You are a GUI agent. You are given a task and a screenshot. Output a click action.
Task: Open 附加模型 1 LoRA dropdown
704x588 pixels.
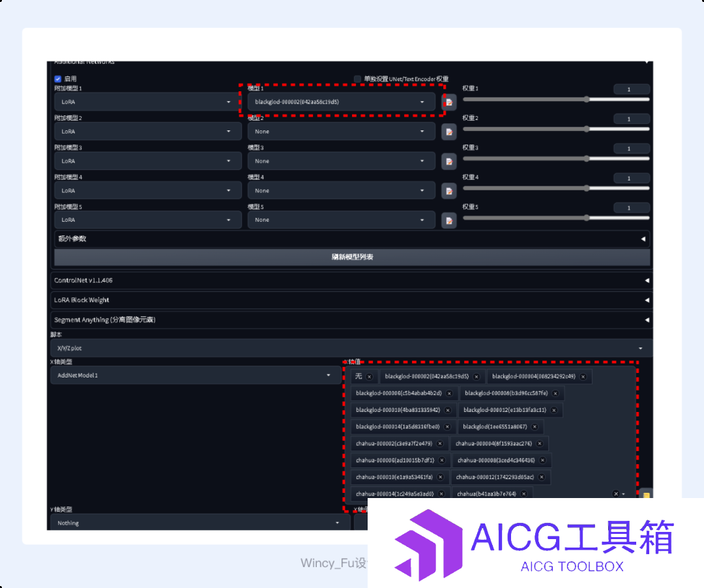tap(148, 102)
